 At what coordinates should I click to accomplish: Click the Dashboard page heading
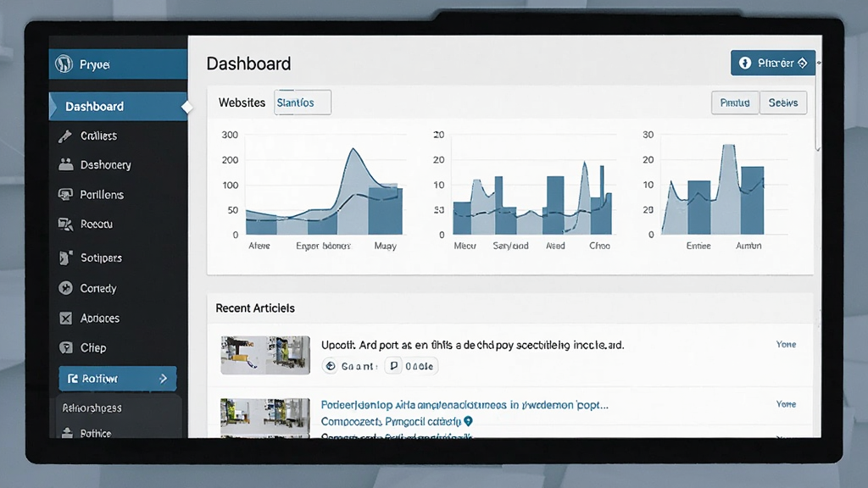coord(248,64)
